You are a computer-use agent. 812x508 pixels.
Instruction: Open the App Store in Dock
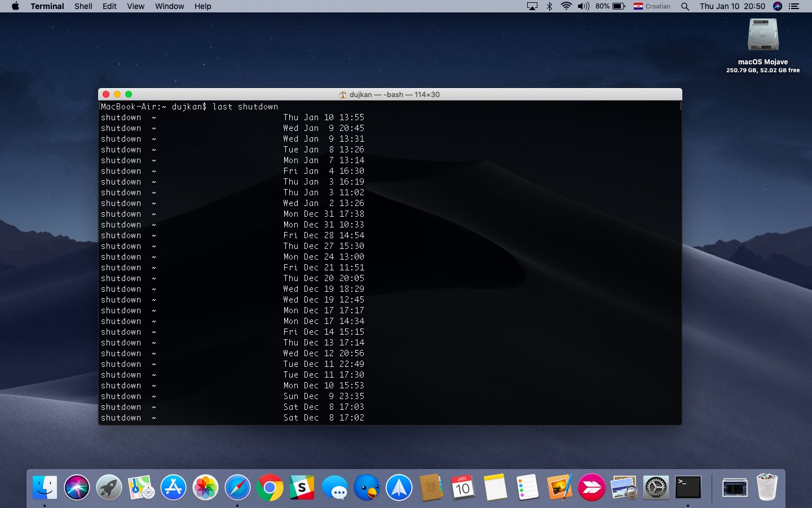pos(173,487)
